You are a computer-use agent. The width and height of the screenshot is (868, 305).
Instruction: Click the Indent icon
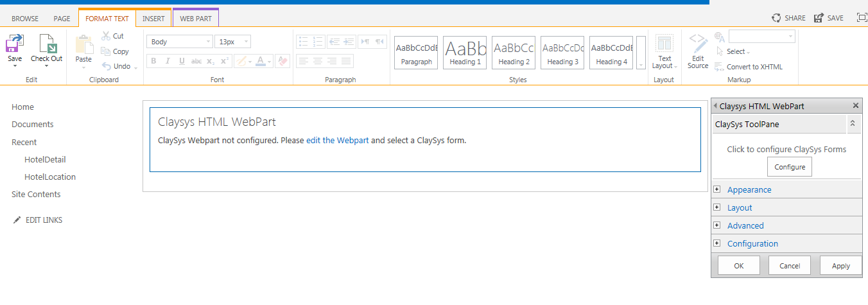pyautogui.click(x=349, y=42)
